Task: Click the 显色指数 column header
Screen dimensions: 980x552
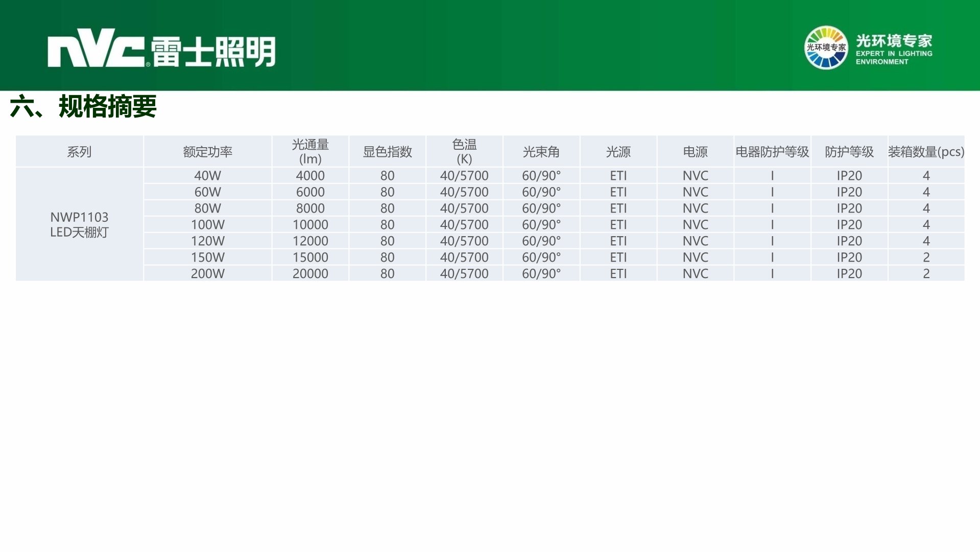Action: (387, 152)
